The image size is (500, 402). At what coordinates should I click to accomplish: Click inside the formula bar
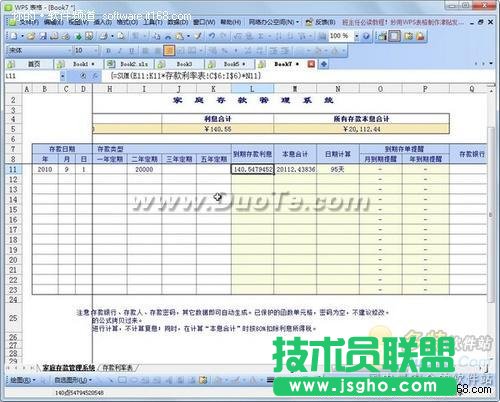click(298, 76)
